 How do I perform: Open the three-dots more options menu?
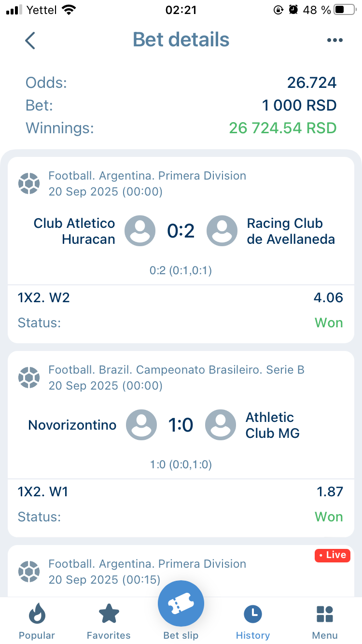[x=334, y=41]
